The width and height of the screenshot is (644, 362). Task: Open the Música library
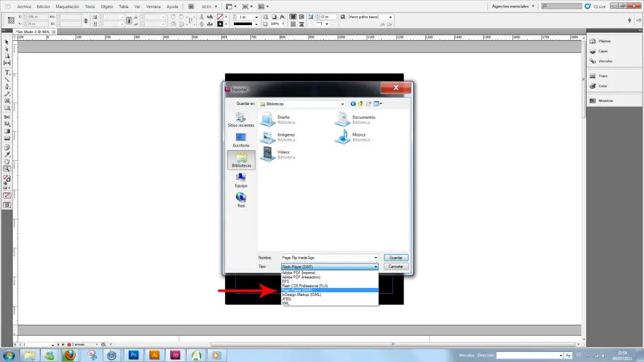coord(352,137)
